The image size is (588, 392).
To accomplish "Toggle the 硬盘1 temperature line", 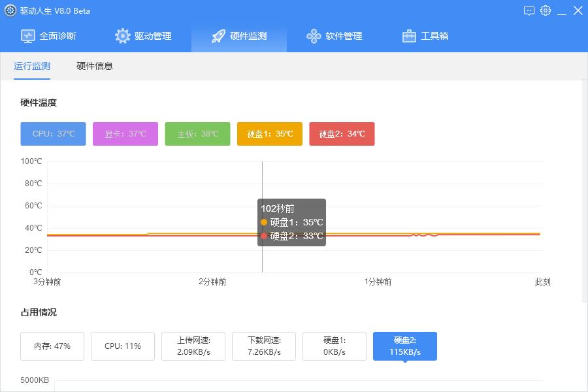I will (270, 133).
